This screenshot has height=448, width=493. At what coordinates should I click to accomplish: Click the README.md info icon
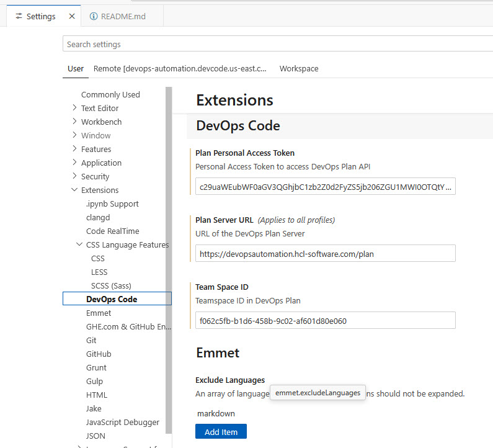(94, 17)
